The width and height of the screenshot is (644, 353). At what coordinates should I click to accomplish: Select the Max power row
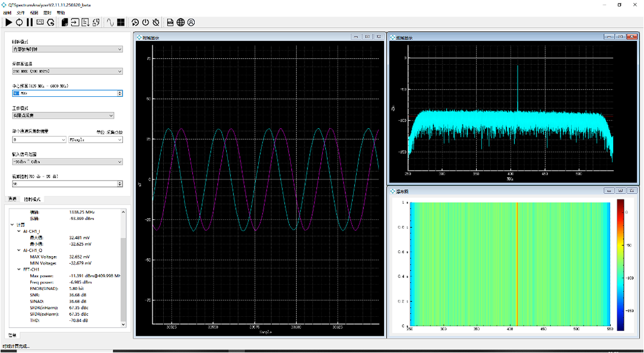coord(66,276)
